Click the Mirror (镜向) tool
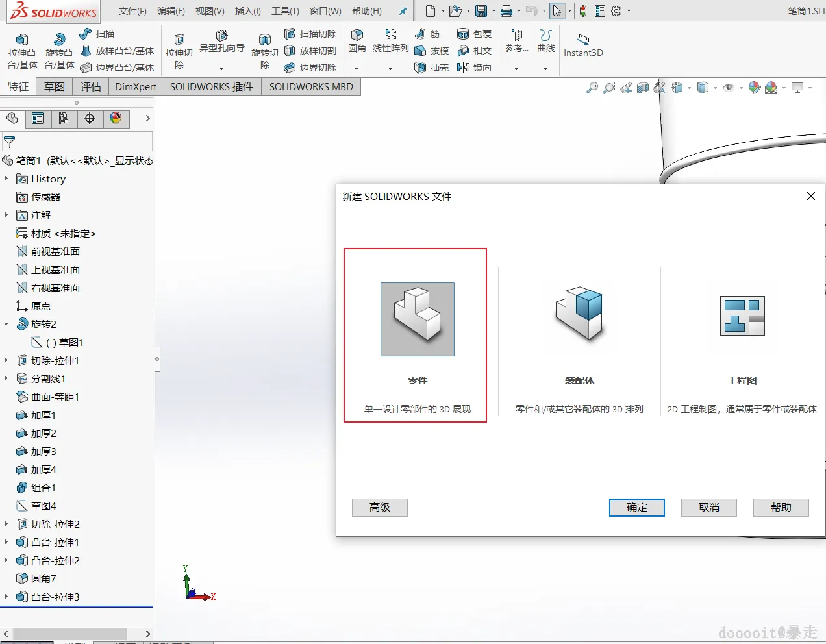Screen dimensions: 826x644 point(474,68)
